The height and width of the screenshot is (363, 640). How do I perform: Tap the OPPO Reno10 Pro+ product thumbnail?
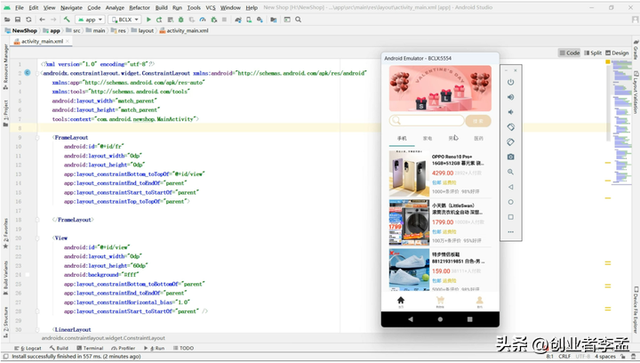tap(409, 174)
